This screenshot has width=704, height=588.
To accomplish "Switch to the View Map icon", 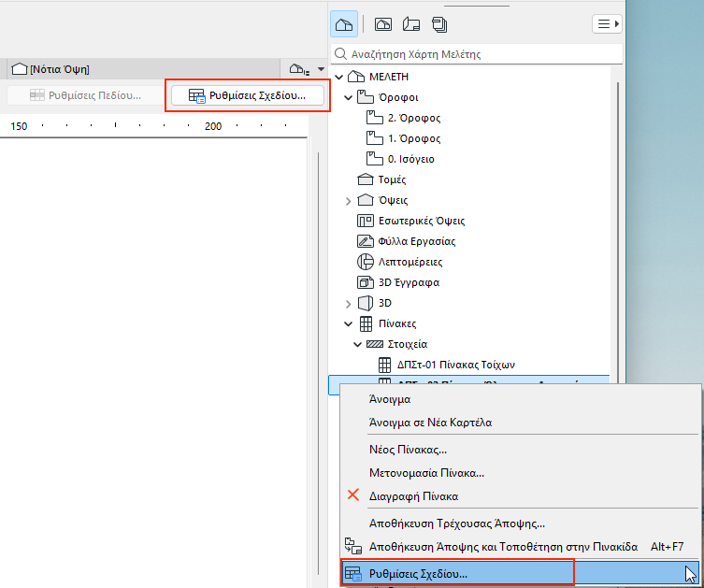I will coord(383,23).
